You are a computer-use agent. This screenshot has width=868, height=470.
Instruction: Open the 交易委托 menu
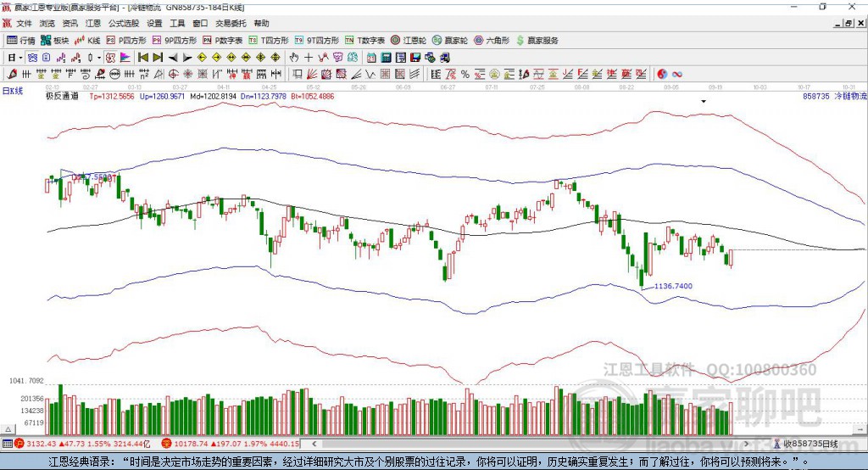point(231,23)
